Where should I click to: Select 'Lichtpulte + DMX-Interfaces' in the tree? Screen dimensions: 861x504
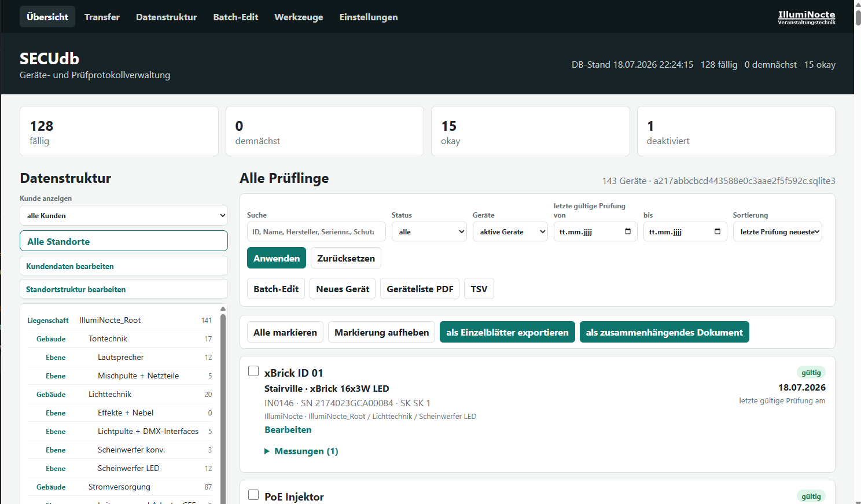(x=120, y=431)
